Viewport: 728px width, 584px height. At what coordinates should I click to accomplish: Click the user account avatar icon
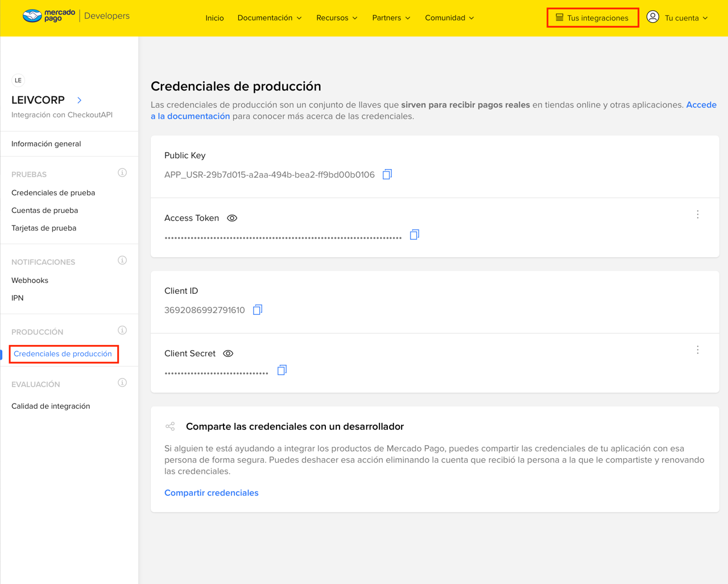tap(653, 17)
